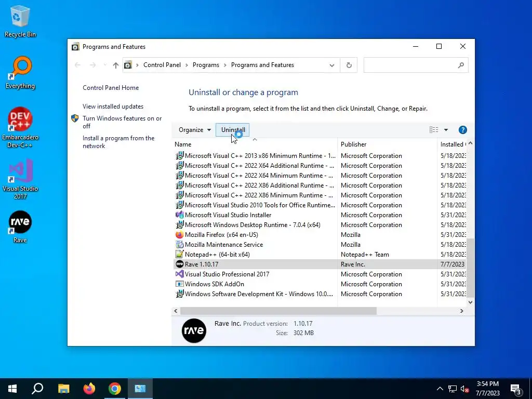Viewport: 532px width, 399px height.
Task: Click the Visual Studio Installer row icon
Action: point(179,215)
